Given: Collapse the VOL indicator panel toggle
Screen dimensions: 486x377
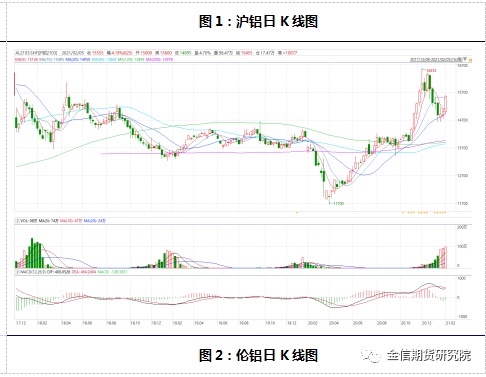Looking at the screenshot, I should click(x=18, y=221).
